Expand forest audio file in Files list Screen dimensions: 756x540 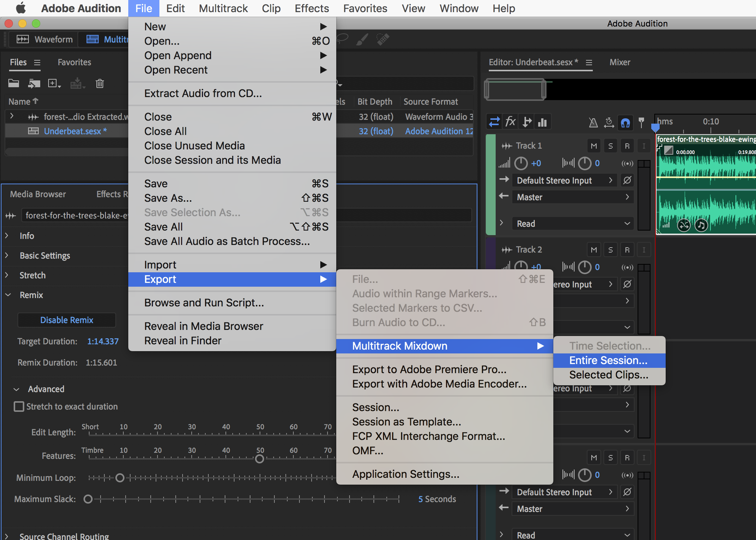(x=12, y=116)
